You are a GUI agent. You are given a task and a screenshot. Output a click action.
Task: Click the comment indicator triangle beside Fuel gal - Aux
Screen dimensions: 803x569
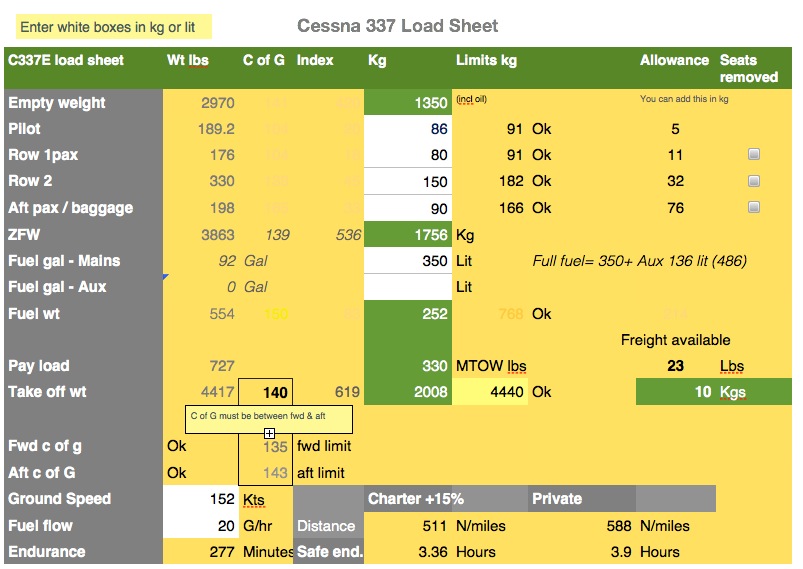(x=166, y=277)
